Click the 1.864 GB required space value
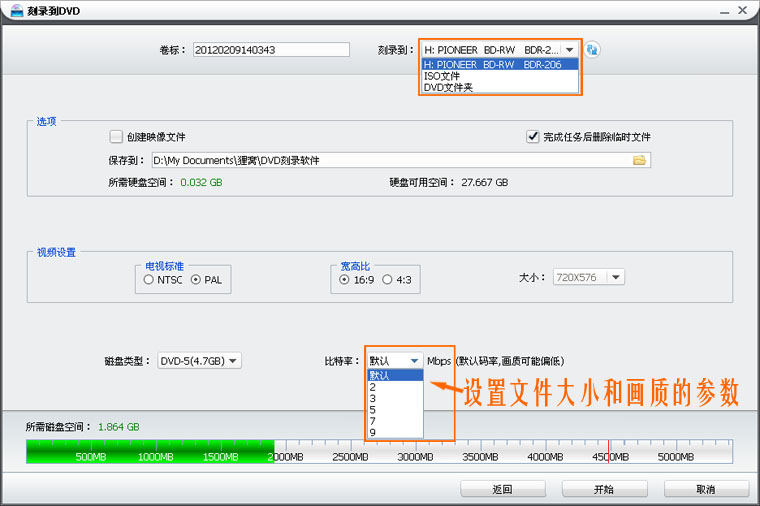760x506 pixels. [x=119, y=427]
